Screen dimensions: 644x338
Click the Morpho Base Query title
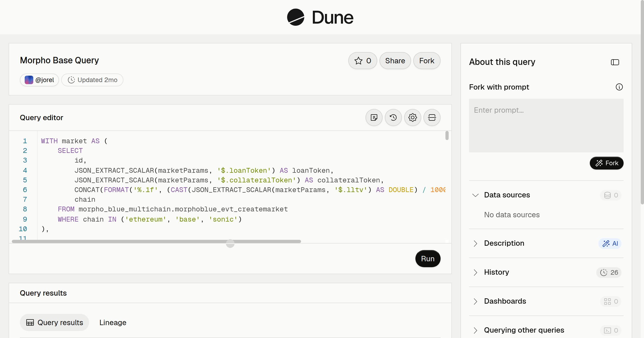[59, 60]
